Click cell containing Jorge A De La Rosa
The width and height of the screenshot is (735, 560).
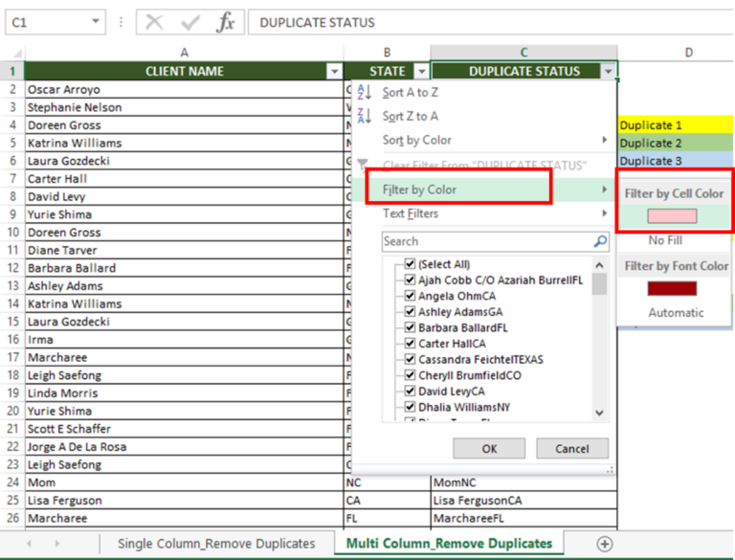[184, 446]
